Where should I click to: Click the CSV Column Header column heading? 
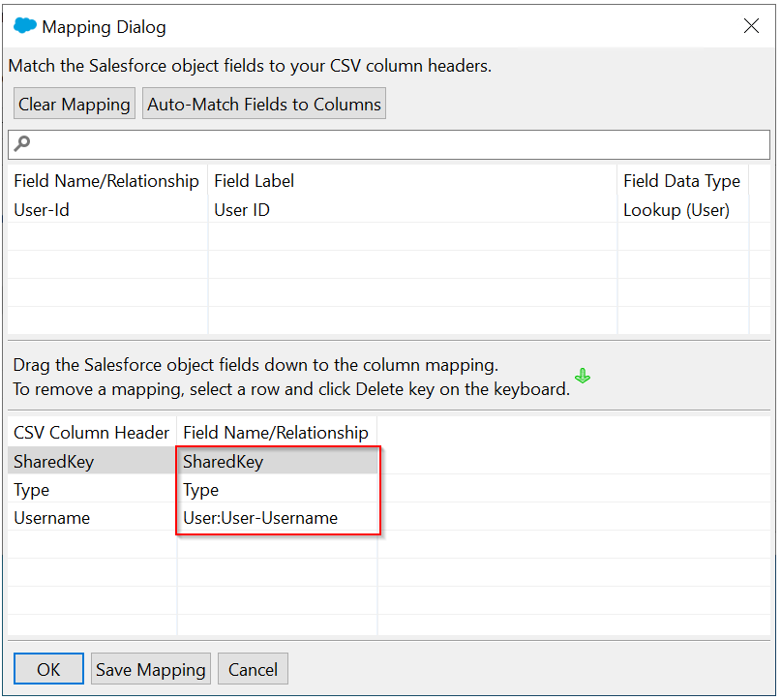92,433
